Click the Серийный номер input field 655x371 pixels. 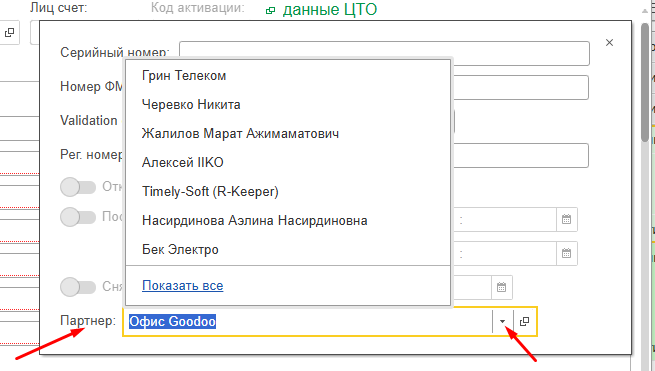pyautogui.click(x=384, y=53)
